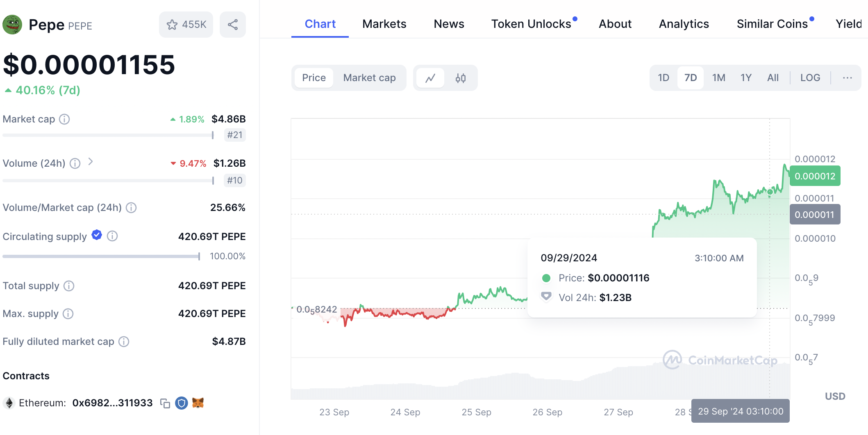Click the blue shield security icon
This screenshot has width=868, height=435.
coord(181,403)
